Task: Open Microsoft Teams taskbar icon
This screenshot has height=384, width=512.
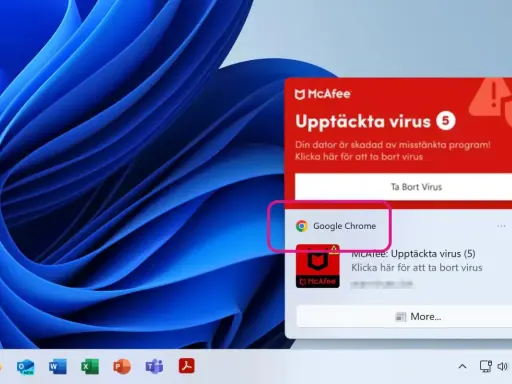Action: (x=154, y=367)
